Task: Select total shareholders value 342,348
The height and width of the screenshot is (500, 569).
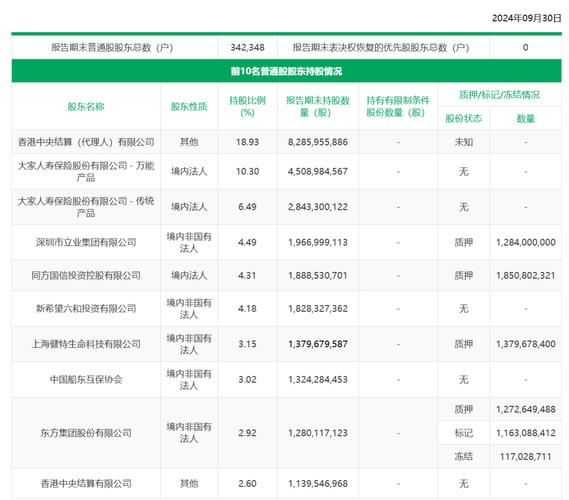Action: click(247, 48)
